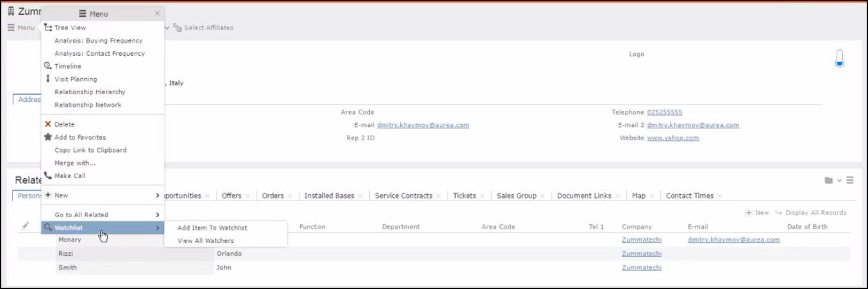Viewport: 868px width, 289px height.
Task: Choose Add Item To Watchlist
Action: click(212, 227)
